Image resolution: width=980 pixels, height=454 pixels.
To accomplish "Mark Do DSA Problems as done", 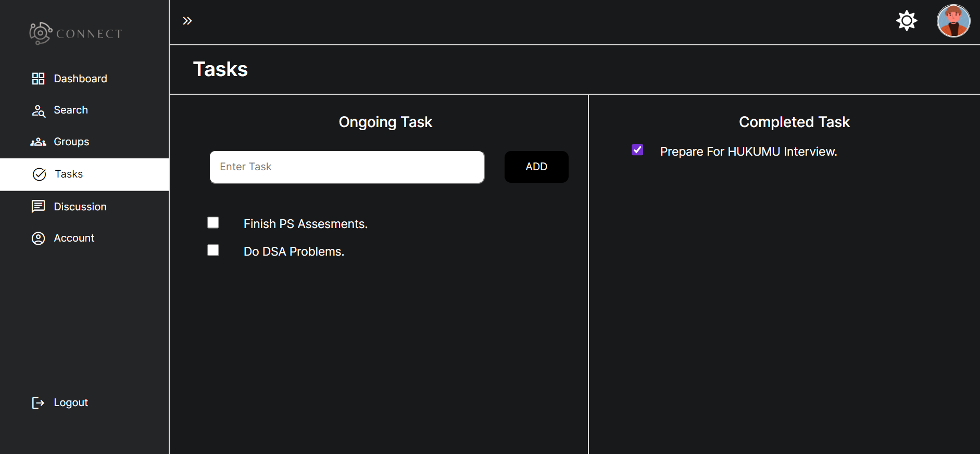I will pyautogui.click(x=213, y=250).
